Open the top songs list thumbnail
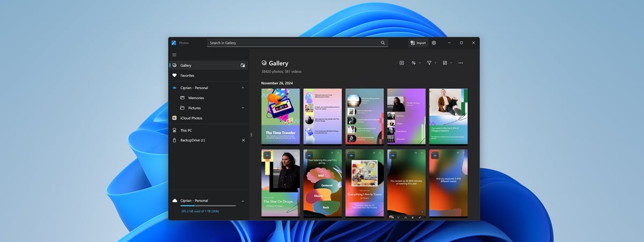The height and width of the screenshot is (242, 644). coord(364,116)
